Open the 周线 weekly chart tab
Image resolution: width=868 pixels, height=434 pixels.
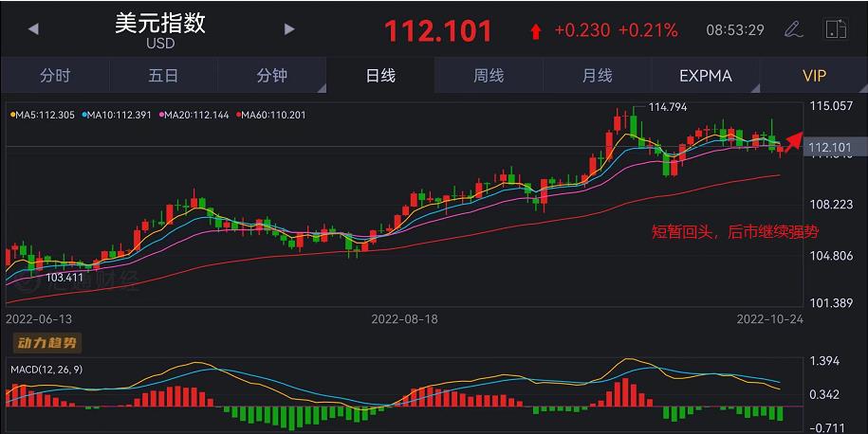click(x=489, y=76)
